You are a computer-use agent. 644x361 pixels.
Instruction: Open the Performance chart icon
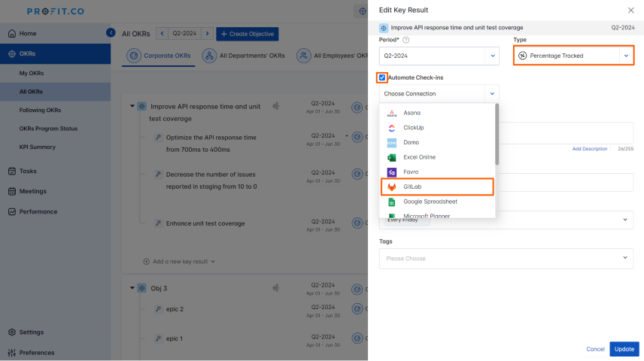pyautogui.click(x=12, y=212)
